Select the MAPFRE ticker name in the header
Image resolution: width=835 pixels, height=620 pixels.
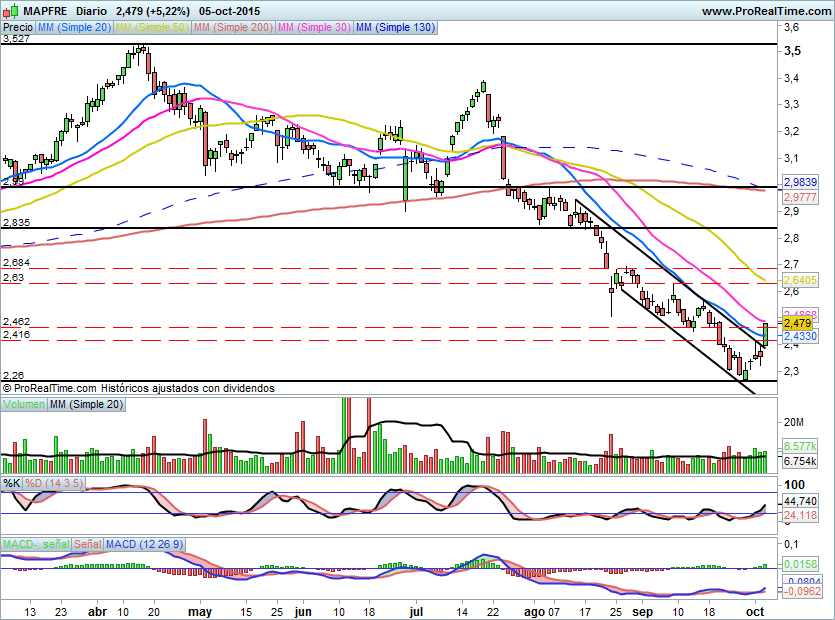(x=45, y=11)
